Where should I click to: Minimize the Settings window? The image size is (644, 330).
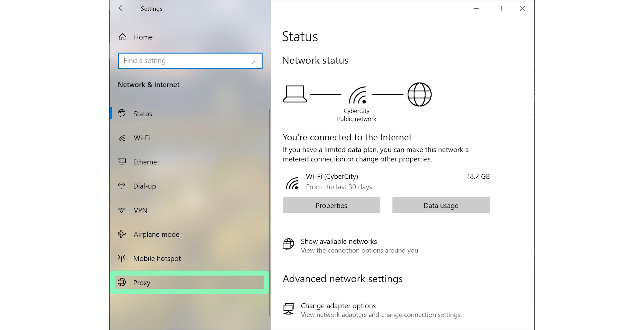(x=476, y=9)
